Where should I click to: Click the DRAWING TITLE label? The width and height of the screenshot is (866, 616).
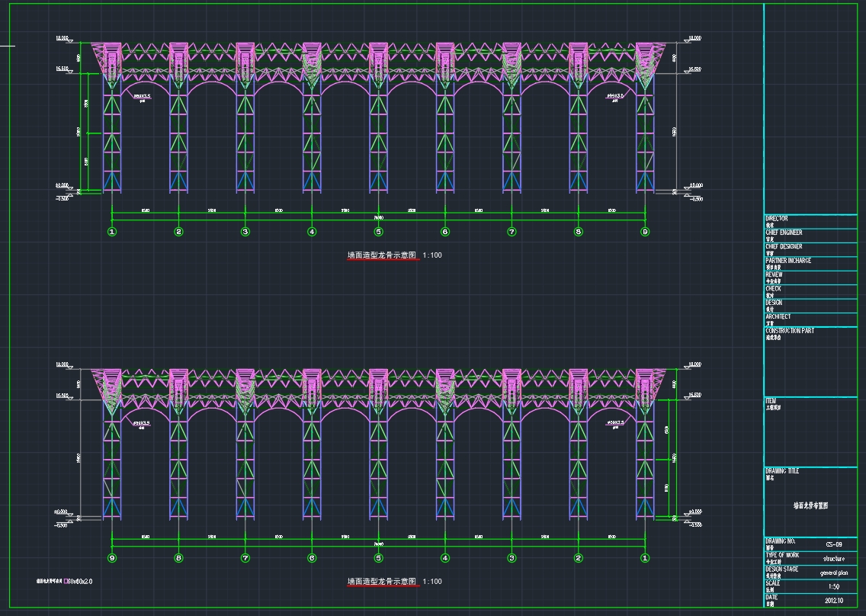[782, 471]
